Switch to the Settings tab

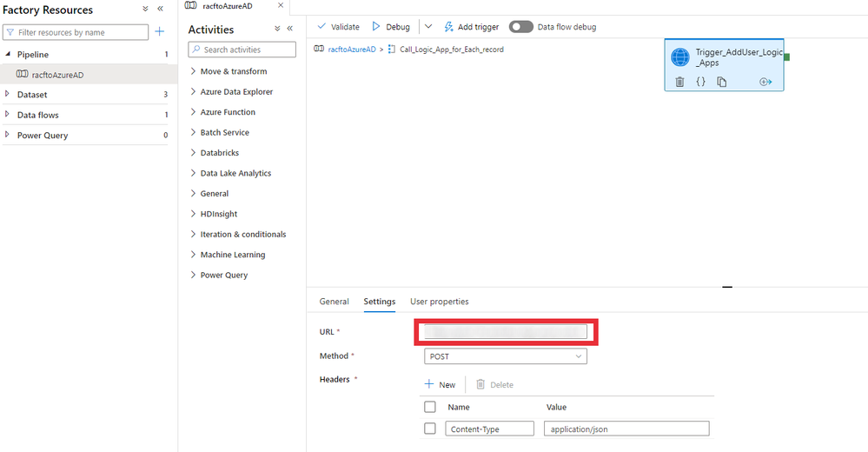click(x=379, y=302)
